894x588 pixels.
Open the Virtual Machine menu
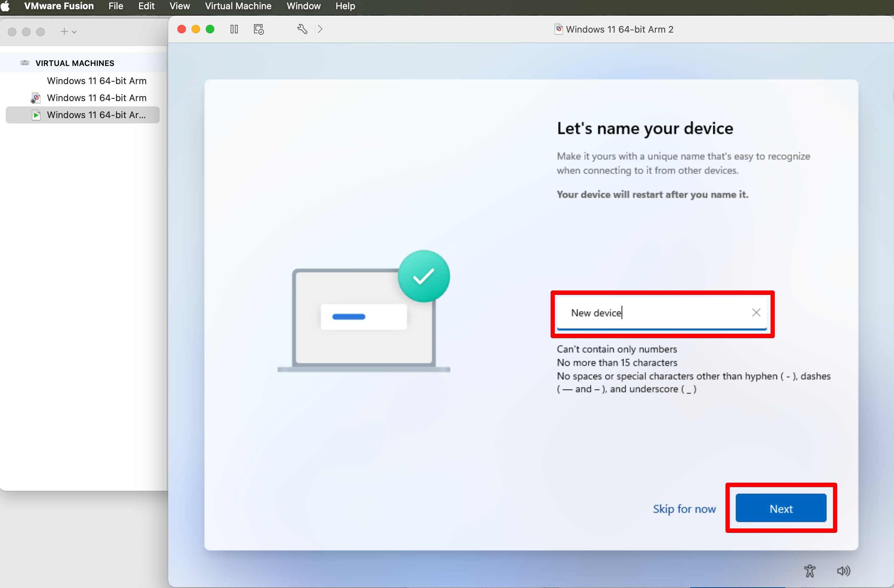pyautogui.click(x=238, y=6)
